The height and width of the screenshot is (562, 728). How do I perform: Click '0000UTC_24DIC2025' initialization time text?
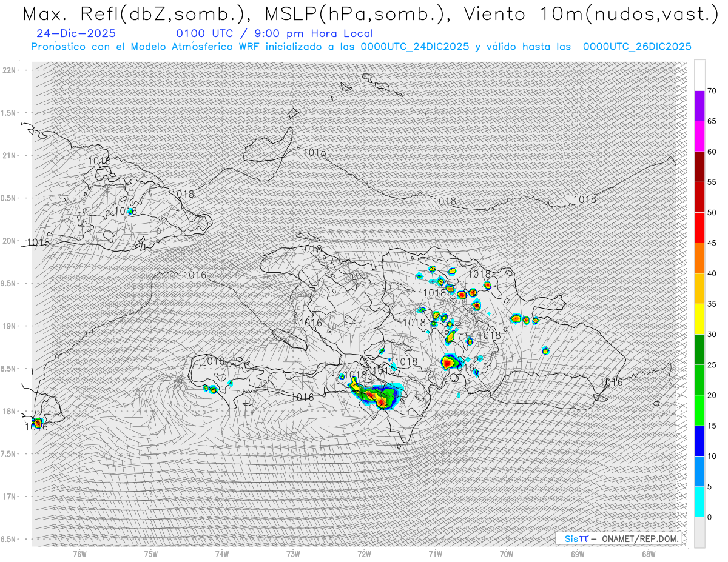[415, 47]
